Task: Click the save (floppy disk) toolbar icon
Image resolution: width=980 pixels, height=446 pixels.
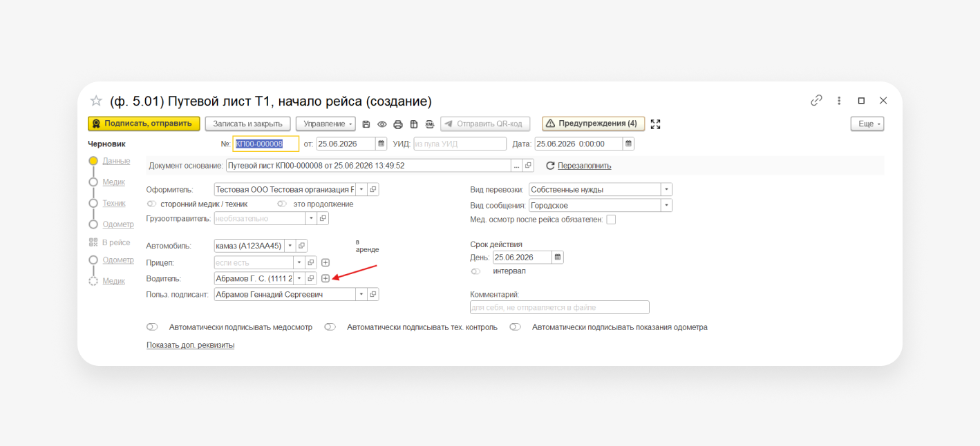Action: tap(366, 124)
